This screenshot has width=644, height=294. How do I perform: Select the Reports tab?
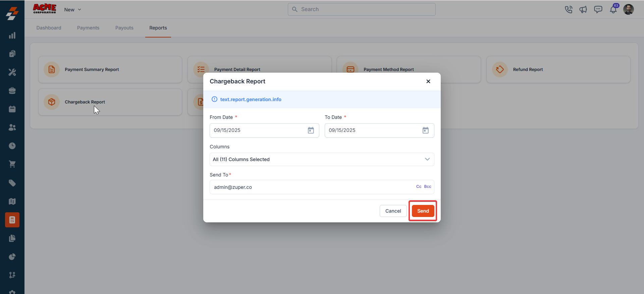click(x=158, y=28)
